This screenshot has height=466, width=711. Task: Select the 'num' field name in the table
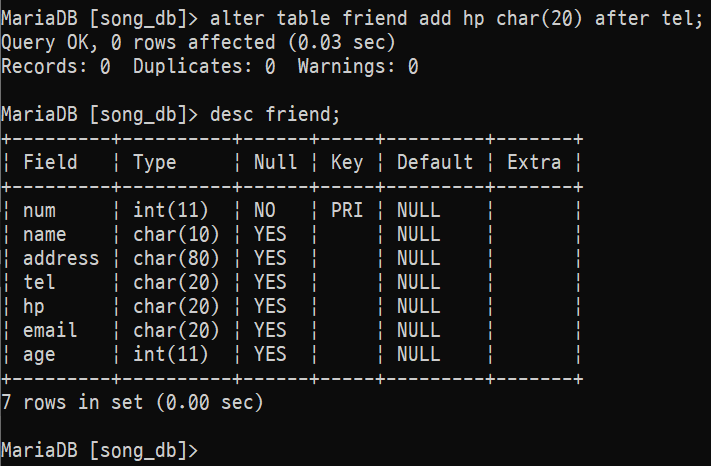point(39,210)
